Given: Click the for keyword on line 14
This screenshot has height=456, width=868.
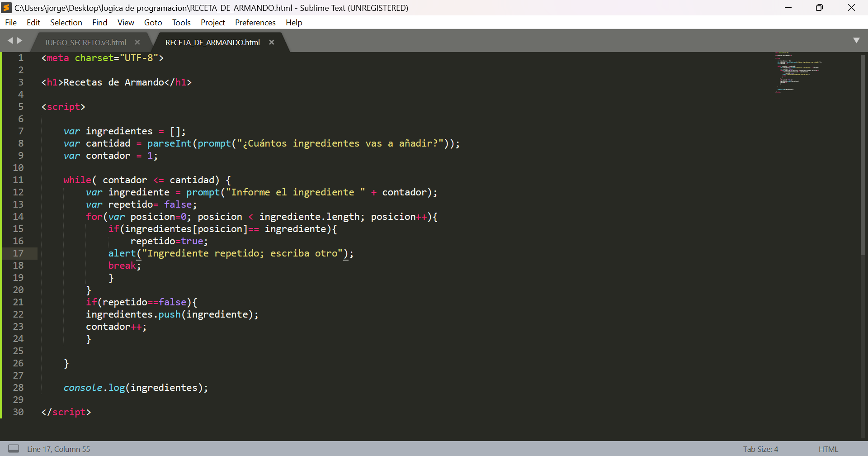Looking at the screenshot, I should click(94, 217).
